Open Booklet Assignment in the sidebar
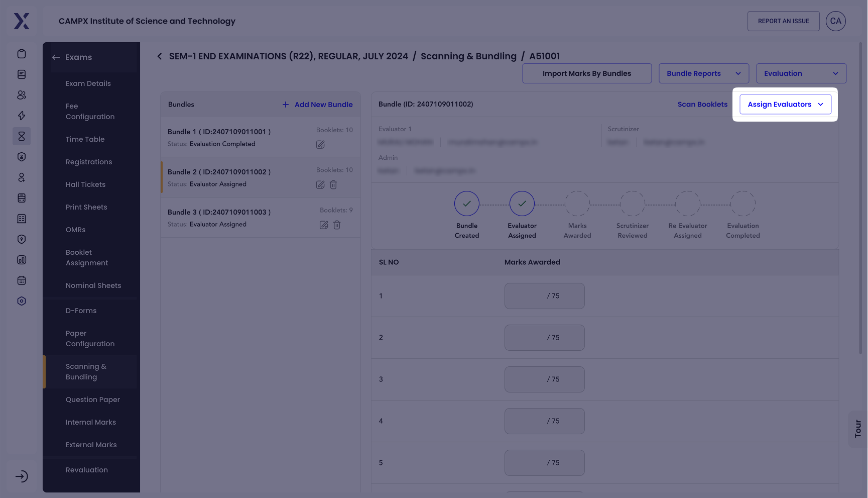 [87, 258]
